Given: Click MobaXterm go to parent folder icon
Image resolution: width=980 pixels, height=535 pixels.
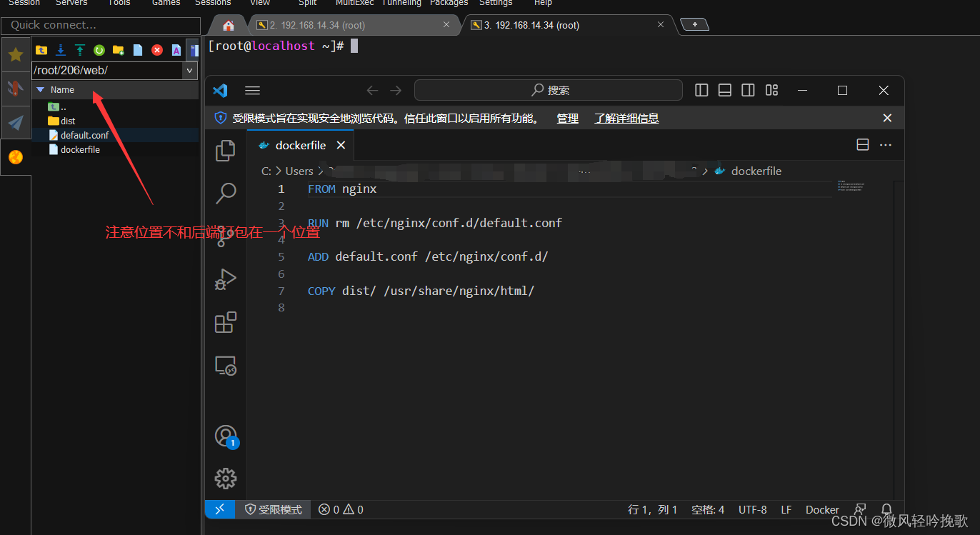Looking at the screenshot, I should click(x=41, y=50).
